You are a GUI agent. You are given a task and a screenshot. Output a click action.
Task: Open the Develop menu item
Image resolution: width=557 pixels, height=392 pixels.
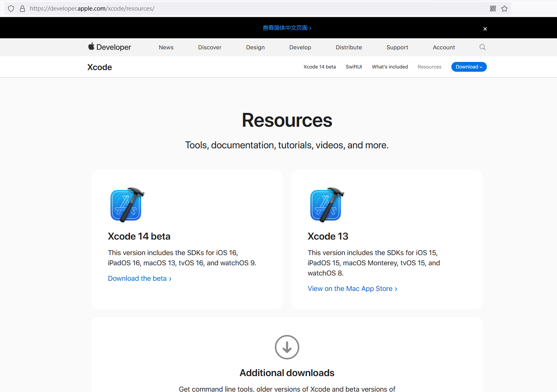[300, 47]
